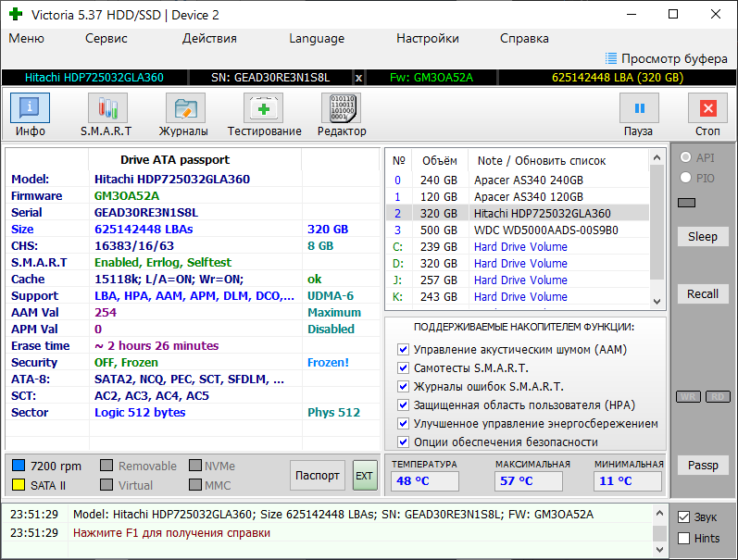The height and width of the screenshot is (560, 738).
Task: Select the Hitachi HDP725032GLA360 list row
Action: [518, 214]
